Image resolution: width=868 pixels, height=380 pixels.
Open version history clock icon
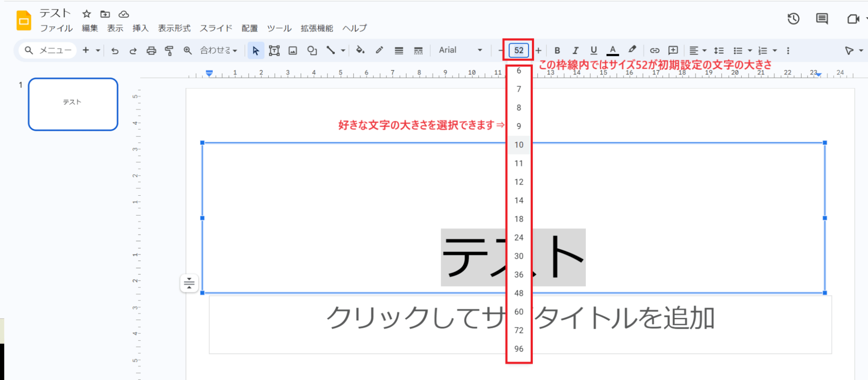coord(793,19)
